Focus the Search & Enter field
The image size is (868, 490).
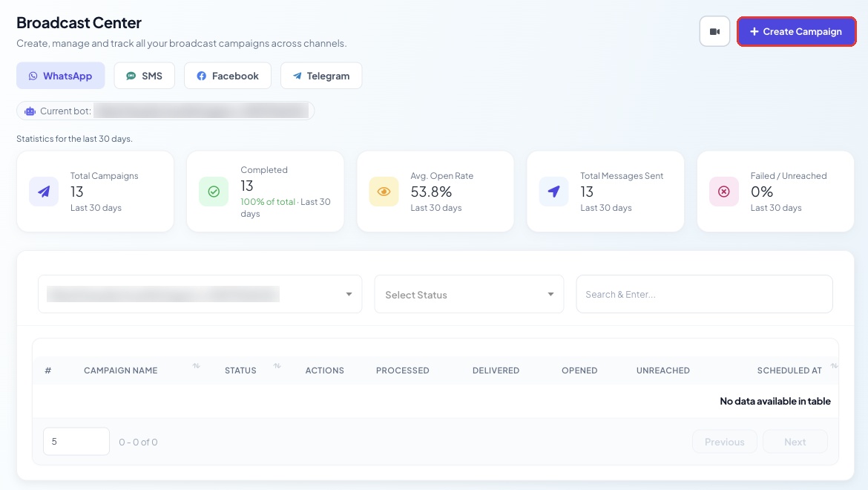(x=704, y=294)
